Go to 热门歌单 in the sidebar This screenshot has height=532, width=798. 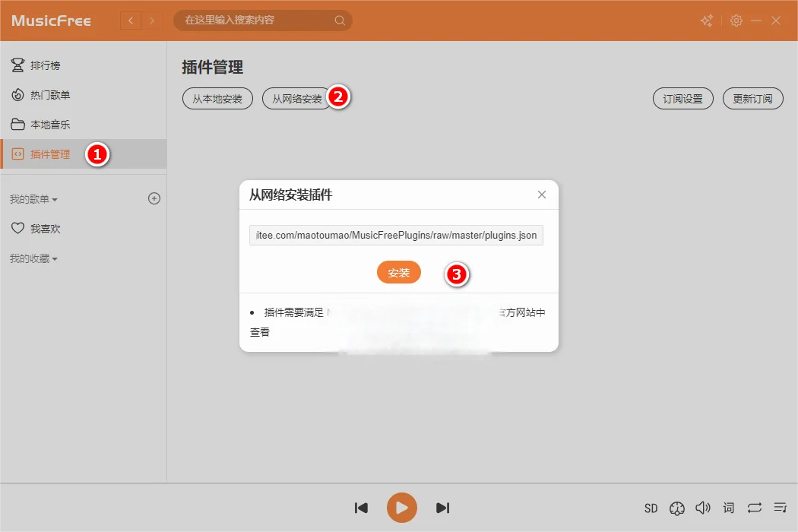50,95
